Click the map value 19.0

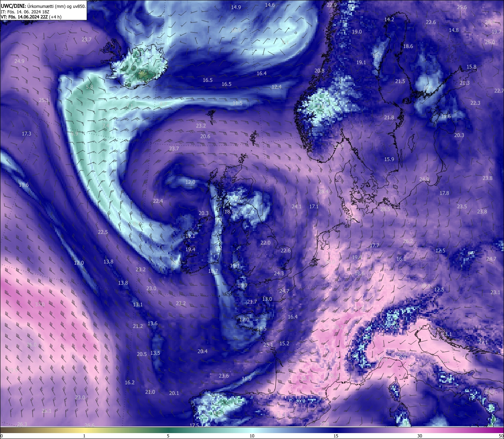[x=357, y=31]
